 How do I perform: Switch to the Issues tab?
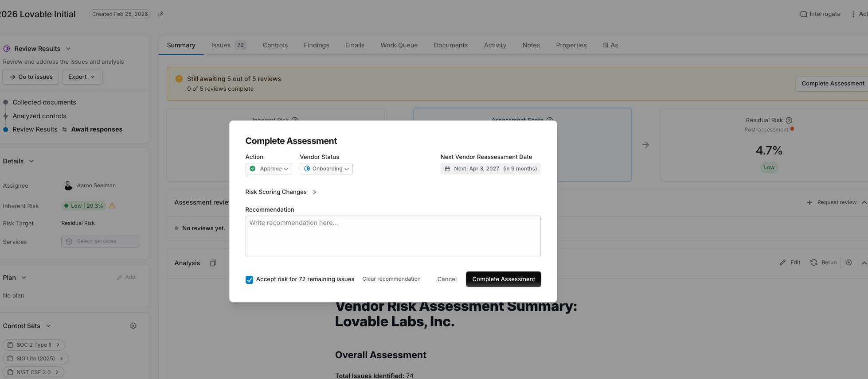coord(229,45)
